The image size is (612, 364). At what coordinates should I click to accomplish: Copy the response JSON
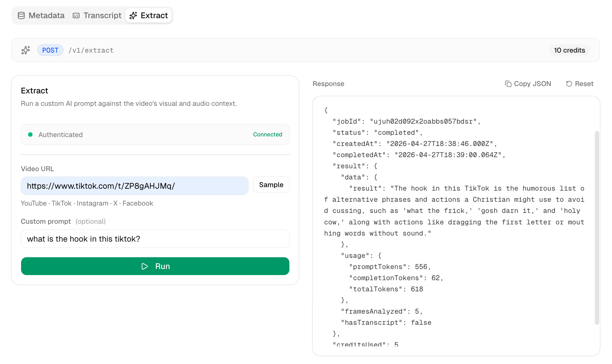tap(528, 84)
